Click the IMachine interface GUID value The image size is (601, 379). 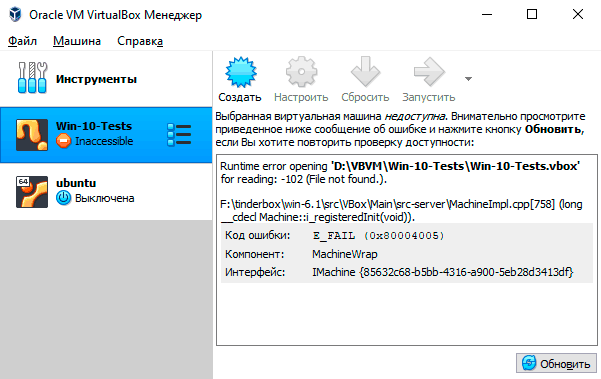coord(443,272)
